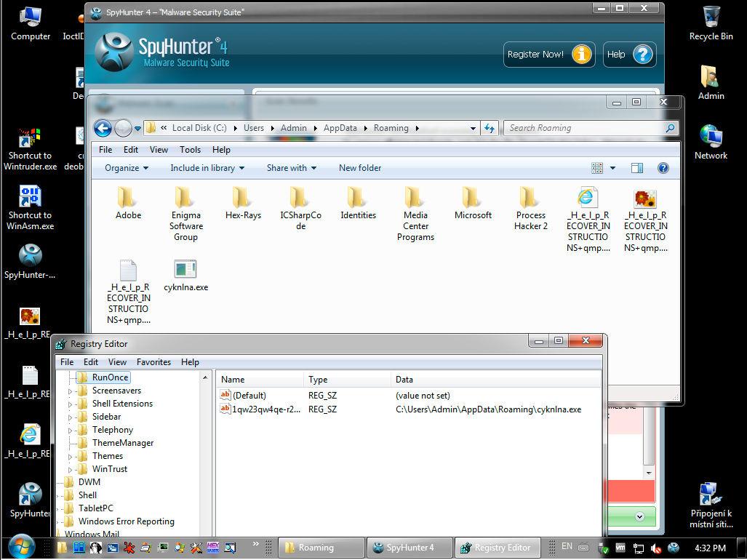Image resolution: width=747 pixels, height=560 pixels.
Task: Refresh the Roaming folder view
Action: [x=490, y=128]
